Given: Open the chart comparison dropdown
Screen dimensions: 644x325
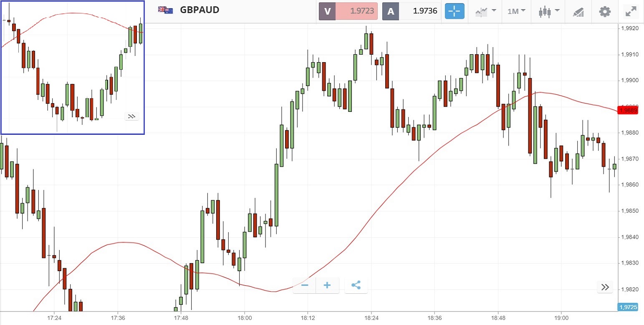Looking at the screenshot, I should (485, 11).
